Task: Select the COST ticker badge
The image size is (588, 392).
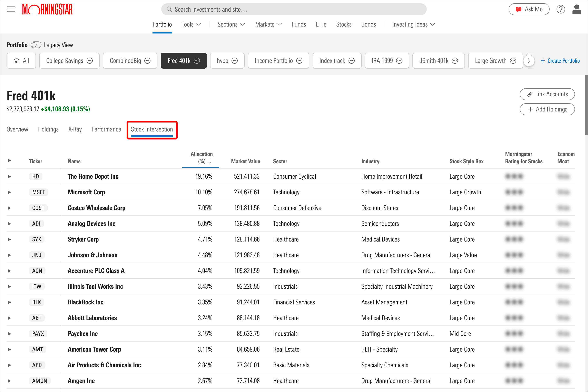Action: coord(38,208)
